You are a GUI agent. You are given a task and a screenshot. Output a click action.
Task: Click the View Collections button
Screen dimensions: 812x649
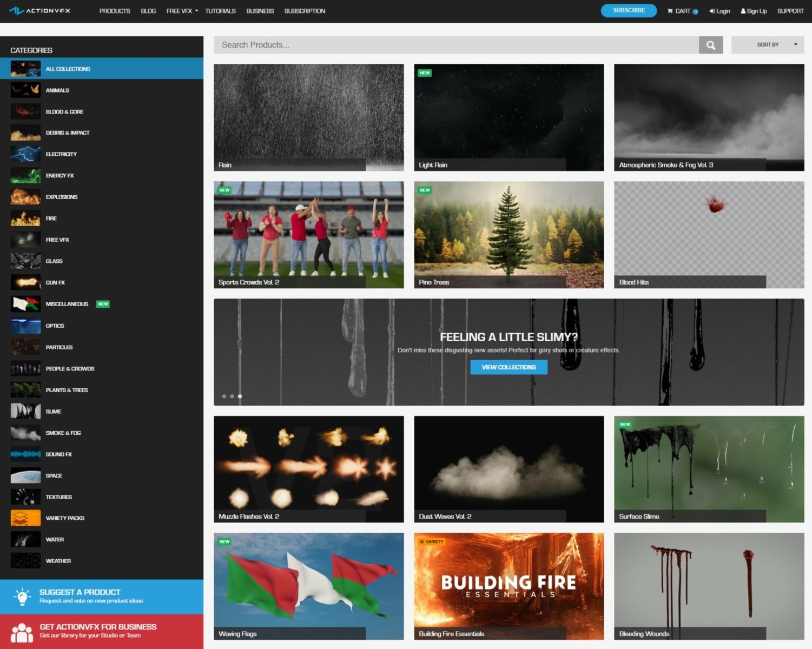pos(509,367)
